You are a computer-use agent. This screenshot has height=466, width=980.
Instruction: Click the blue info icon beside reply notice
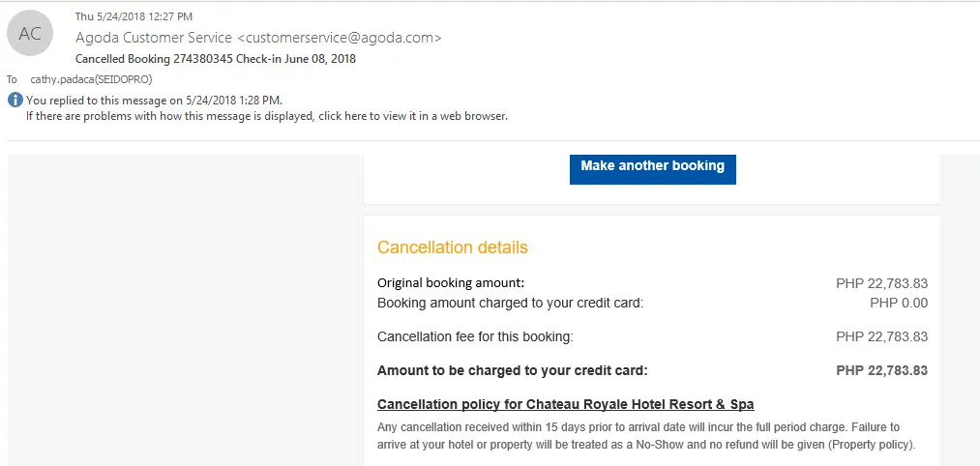(x=15, y=101)
